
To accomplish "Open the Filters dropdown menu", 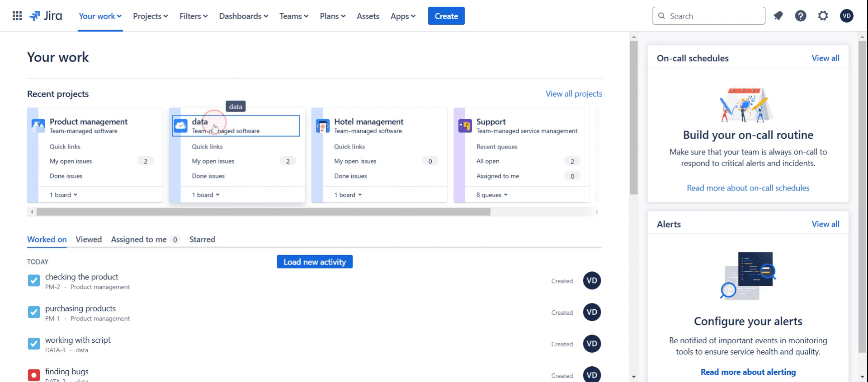I will coord(193,16).
